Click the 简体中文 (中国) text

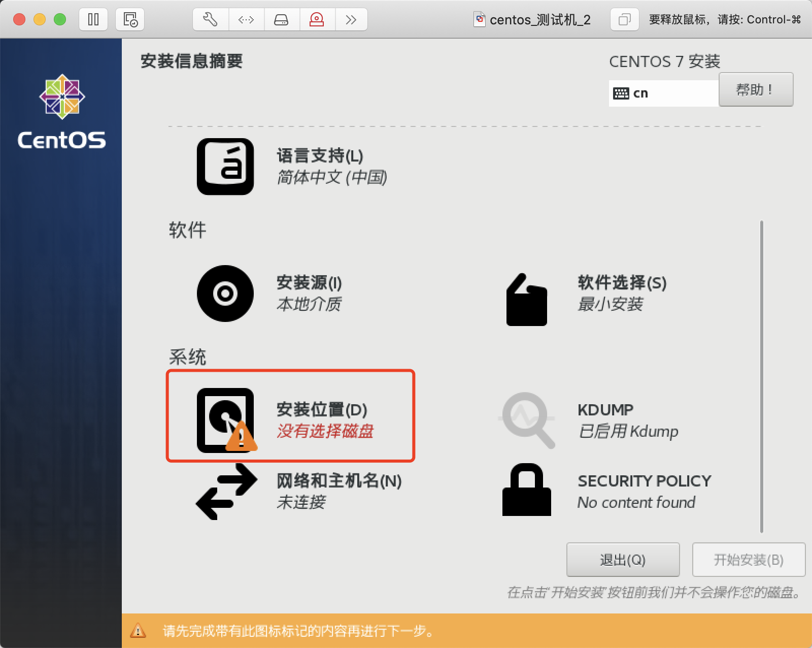coord(332,177)
